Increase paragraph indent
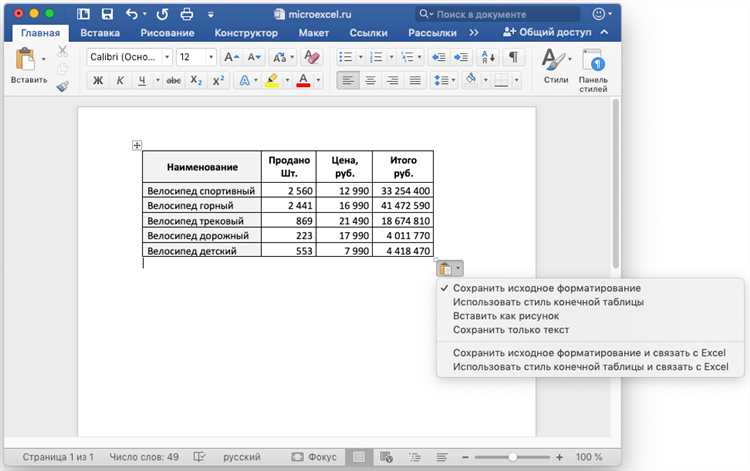Image resolution: width=750 pixels, height=471 pixels. [x=461, y=57]
